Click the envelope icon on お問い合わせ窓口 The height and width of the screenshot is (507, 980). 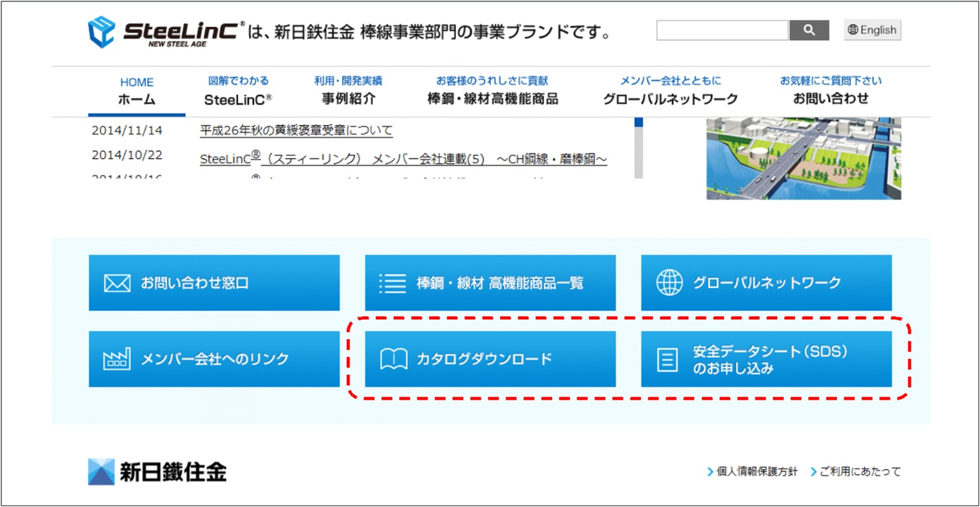coord(117,283)
